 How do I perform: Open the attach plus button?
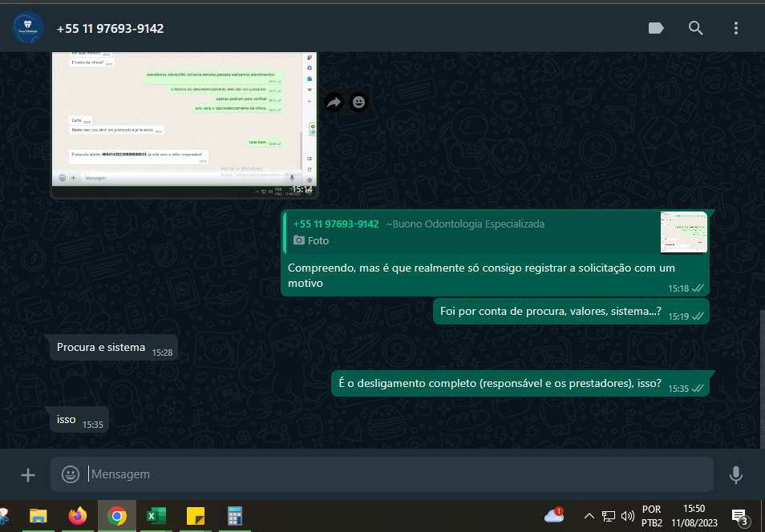click(x=28, y=475)
